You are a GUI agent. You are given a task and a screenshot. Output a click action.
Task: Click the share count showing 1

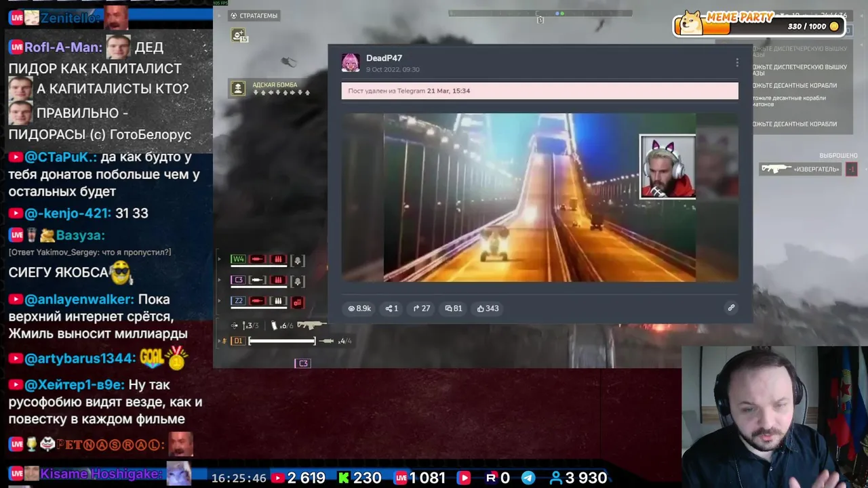point(392,308)
